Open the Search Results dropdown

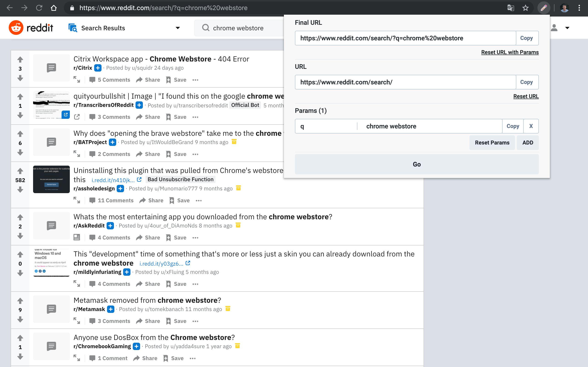178,28
